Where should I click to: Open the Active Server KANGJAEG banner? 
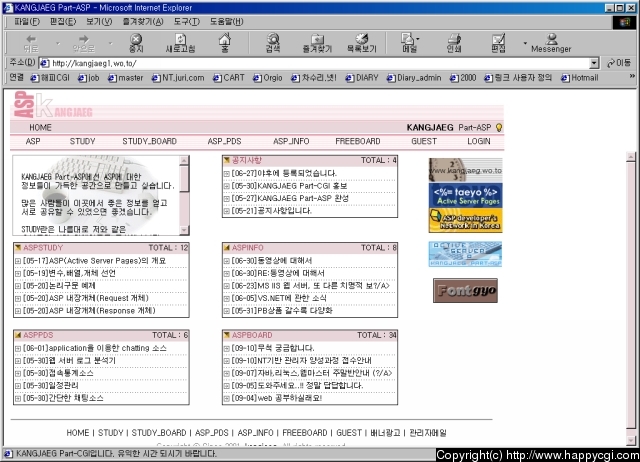(x=465, y=254)
